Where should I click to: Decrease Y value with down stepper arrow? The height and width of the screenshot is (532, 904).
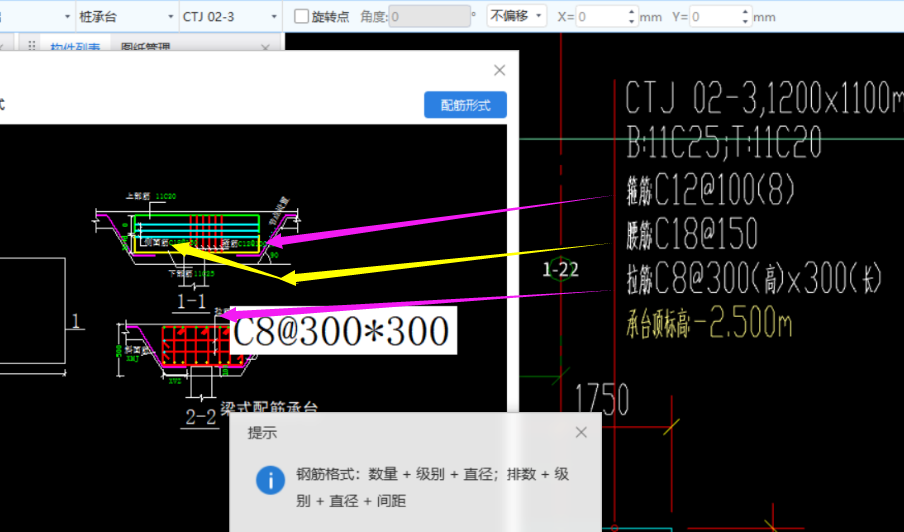[745, 22]
